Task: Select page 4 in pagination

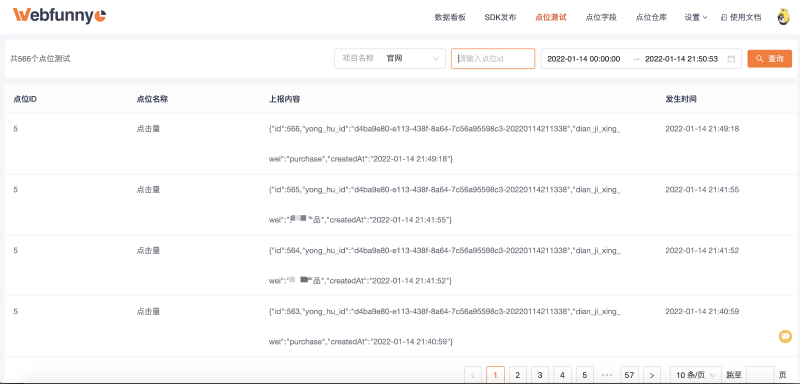Action: pos(562,375)
